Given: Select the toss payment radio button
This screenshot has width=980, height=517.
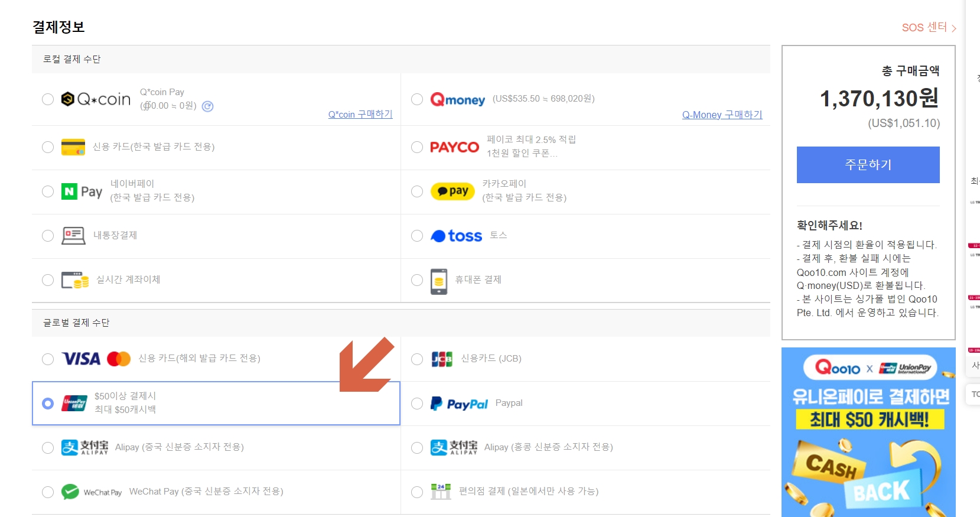Looking at the screenshot, I should click(417, 236).
